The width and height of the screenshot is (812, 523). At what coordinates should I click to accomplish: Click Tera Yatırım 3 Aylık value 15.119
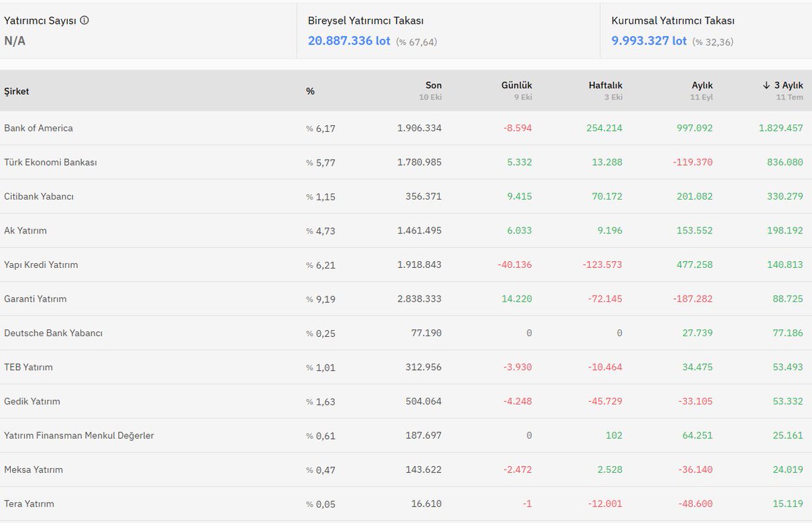788,504
